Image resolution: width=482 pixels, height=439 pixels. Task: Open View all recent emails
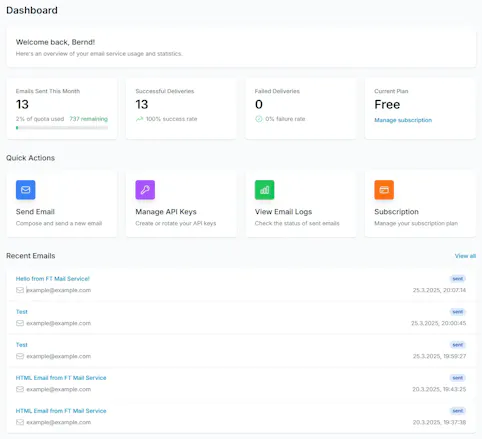(465, 256)
